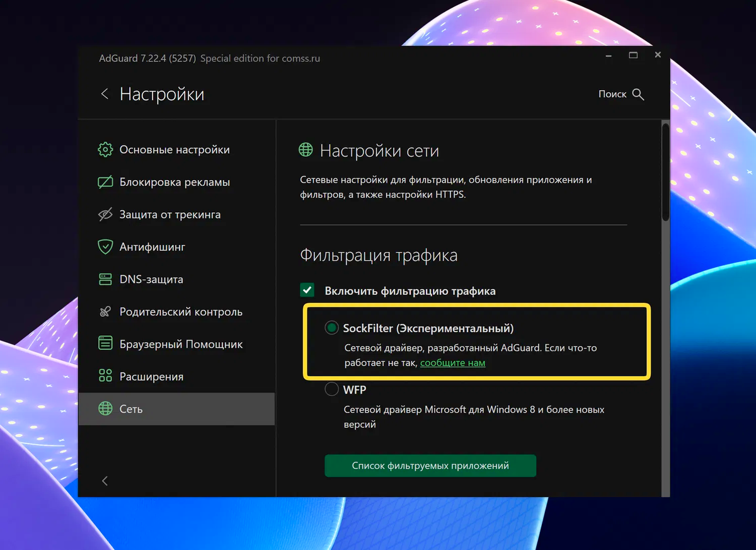Select the WFP radio button
This screenshot has width=756, height=550.
click(x=331, y=389)
